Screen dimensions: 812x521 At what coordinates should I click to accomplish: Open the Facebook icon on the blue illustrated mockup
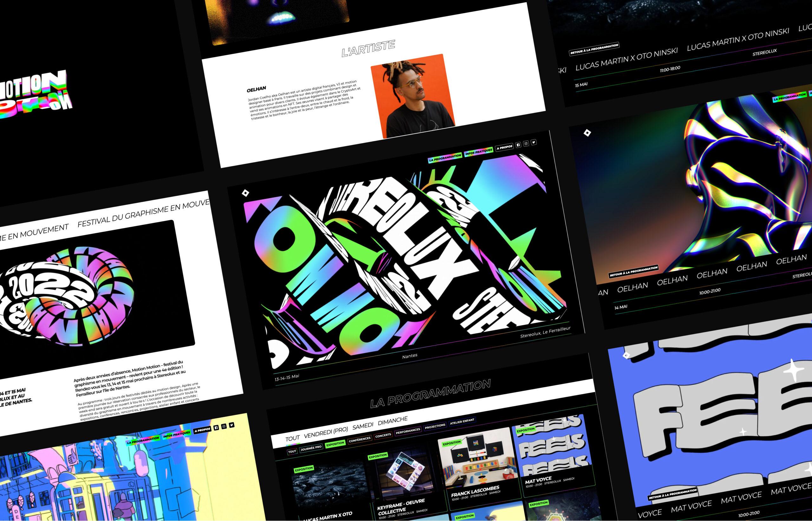coord(216,427)
